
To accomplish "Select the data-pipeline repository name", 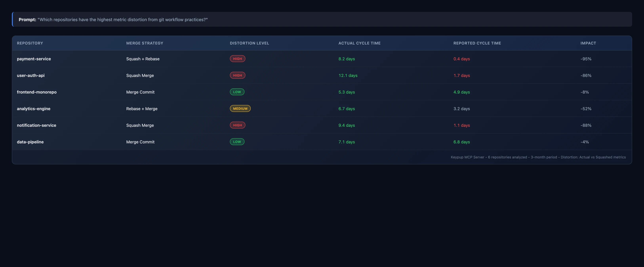I will pyautogui.click(x=30, y=142).
